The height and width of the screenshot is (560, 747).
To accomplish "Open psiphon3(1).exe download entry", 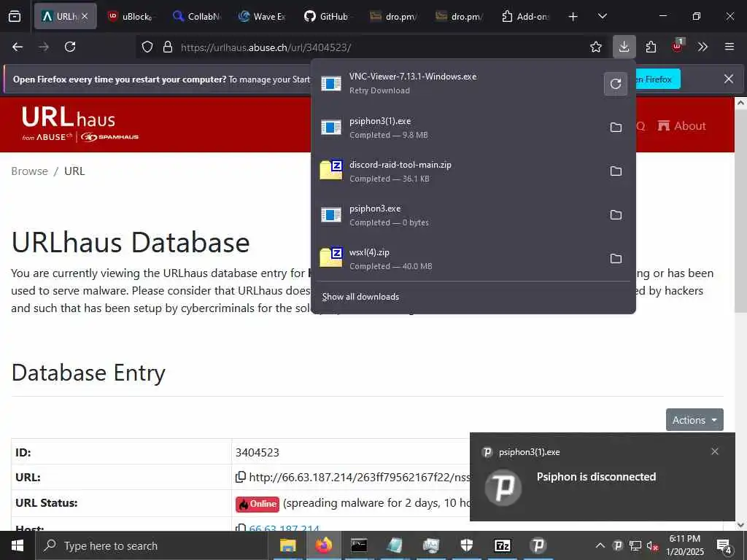I will pyautogui.click(x=457, y=128).
